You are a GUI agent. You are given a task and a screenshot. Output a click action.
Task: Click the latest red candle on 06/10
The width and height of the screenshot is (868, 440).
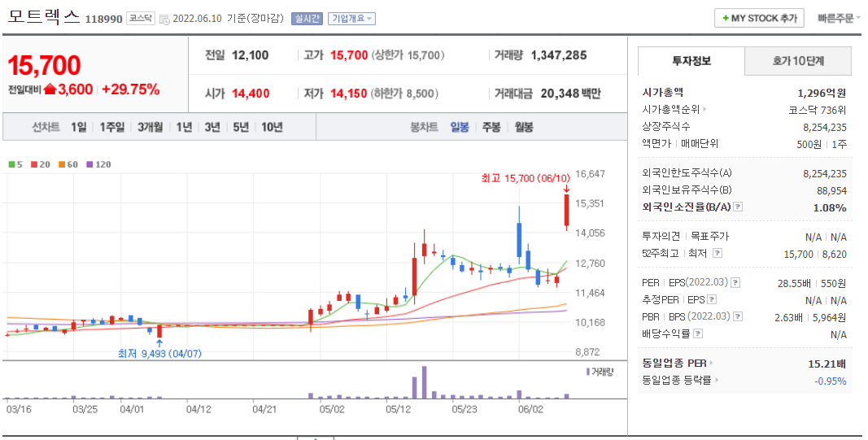[566, 211]
